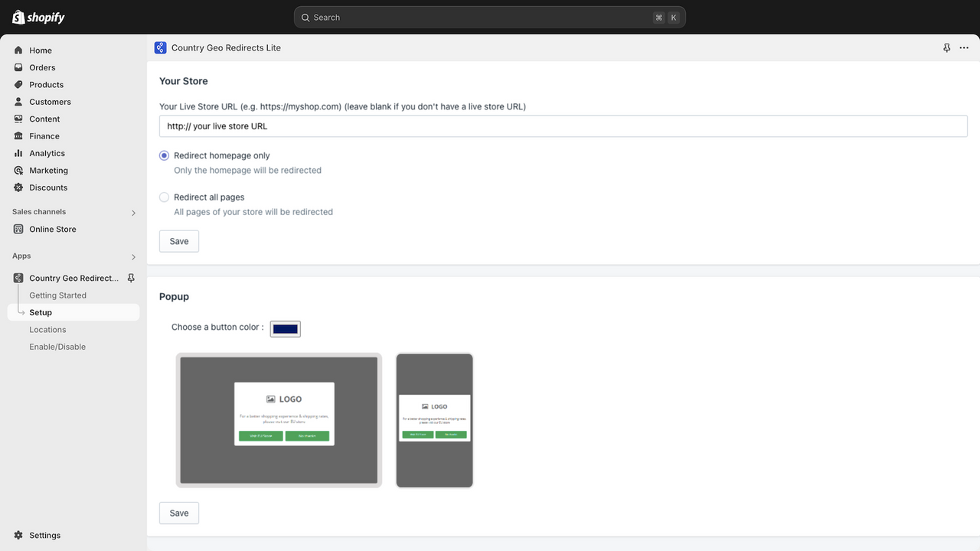980x551 pixels.
Task: Pin Country Geo Redirects Lite in Apps list
Action: point(131,278)
